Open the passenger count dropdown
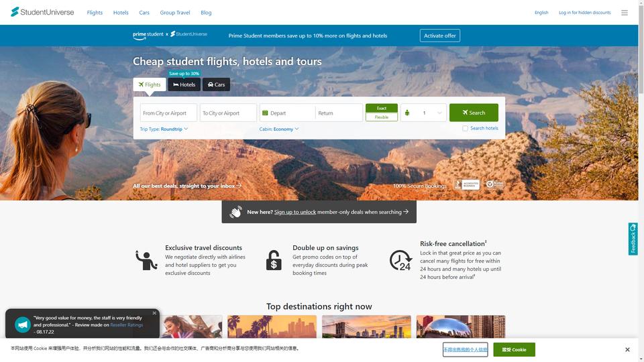The image size is (644, 362). [423, 113]
